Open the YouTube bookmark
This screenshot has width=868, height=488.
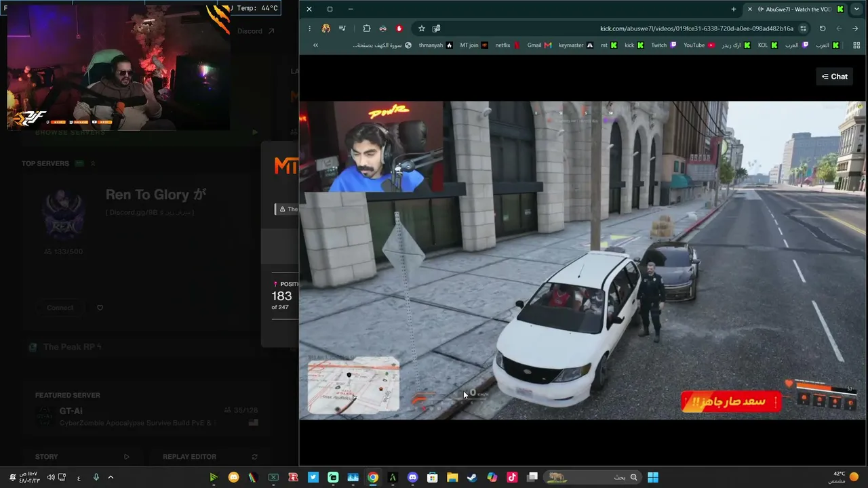tap(698, 45)
